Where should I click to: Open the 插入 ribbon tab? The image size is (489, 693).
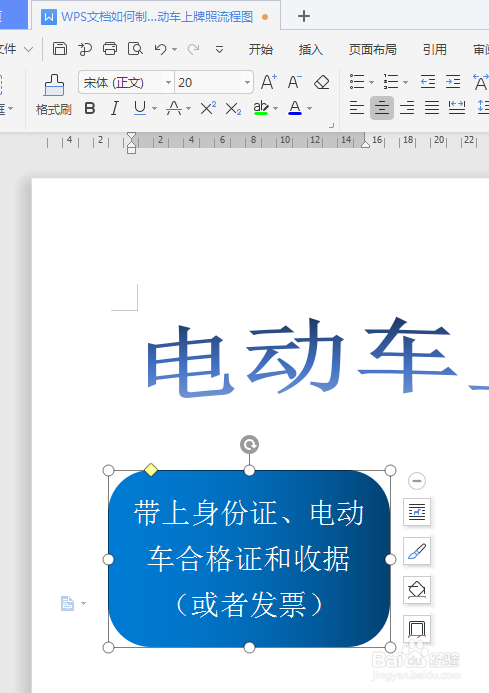(310, 50)
